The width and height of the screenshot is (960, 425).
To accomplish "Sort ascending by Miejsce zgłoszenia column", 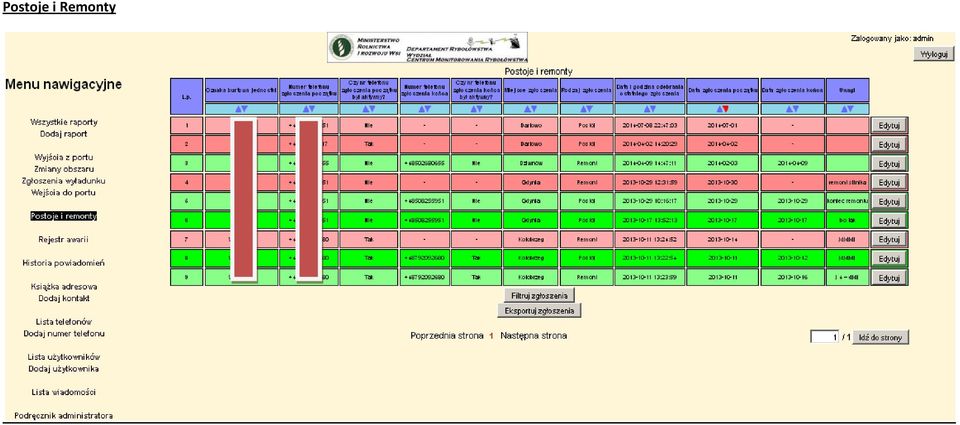I will pyautogui.click(x=527, y=109).
